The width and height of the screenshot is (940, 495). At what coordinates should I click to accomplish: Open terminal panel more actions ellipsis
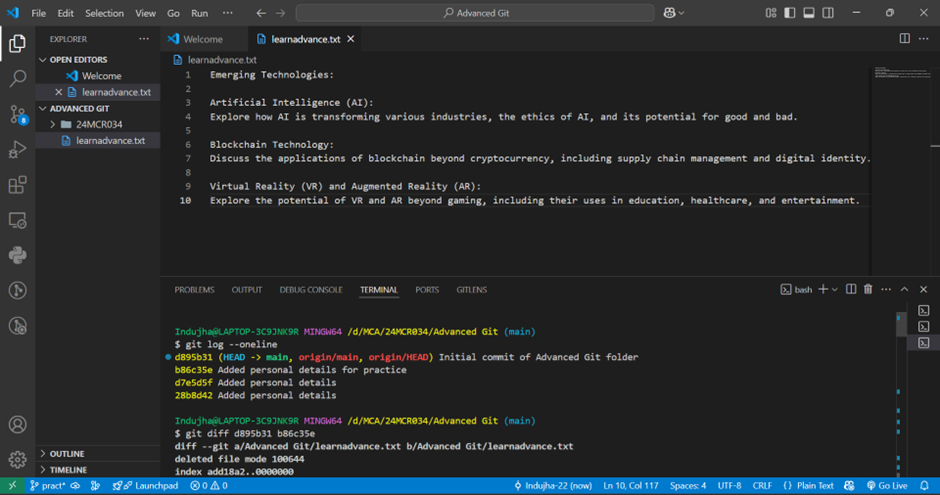886,289
